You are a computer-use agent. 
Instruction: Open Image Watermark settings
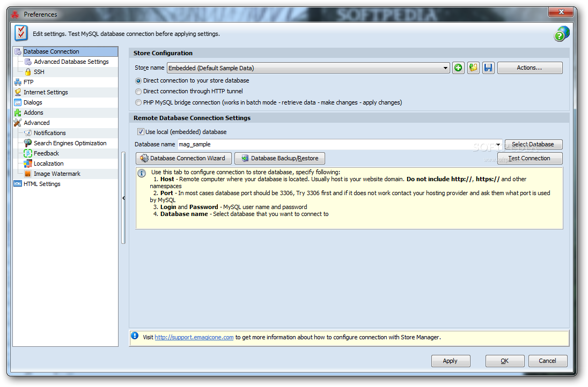coord(57,174)
